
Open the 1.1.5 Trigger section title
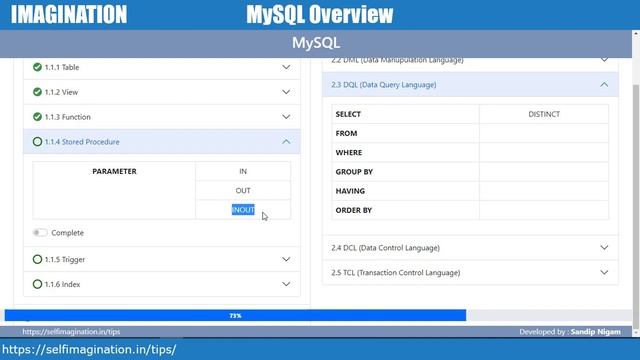click(65, 260)
